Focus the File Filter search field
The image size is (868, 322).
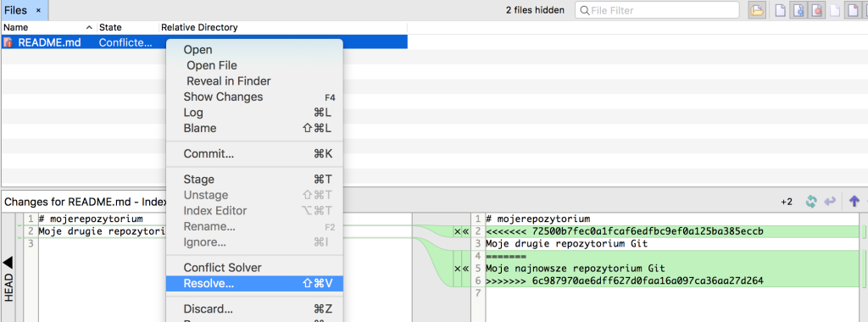(x=657, y=10)
